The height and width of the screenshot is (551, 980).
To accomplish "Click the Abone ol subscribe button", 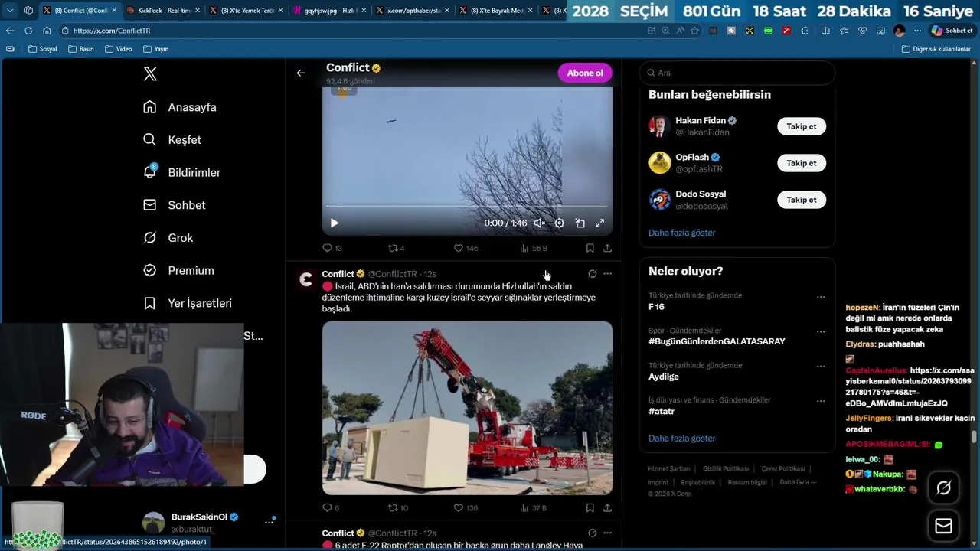I will coord(585,73).
